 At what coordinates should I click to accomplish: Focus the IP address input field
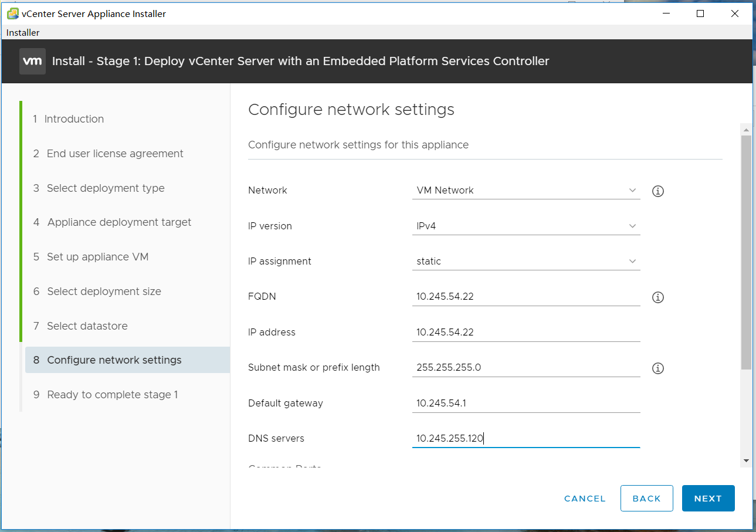coord(526,332)
